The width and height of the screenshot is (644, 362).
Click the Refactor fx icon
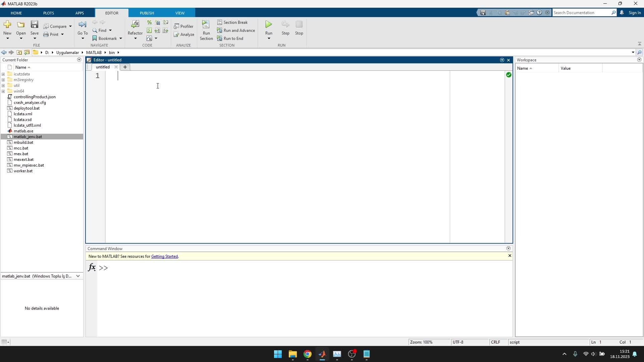click(x=135, y=24)
